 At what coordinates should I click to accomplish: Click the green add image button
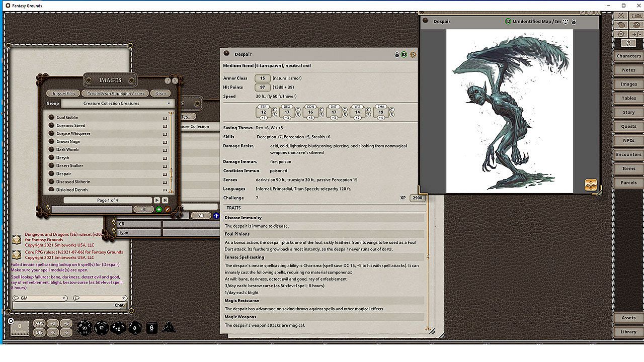coord(159,209)
